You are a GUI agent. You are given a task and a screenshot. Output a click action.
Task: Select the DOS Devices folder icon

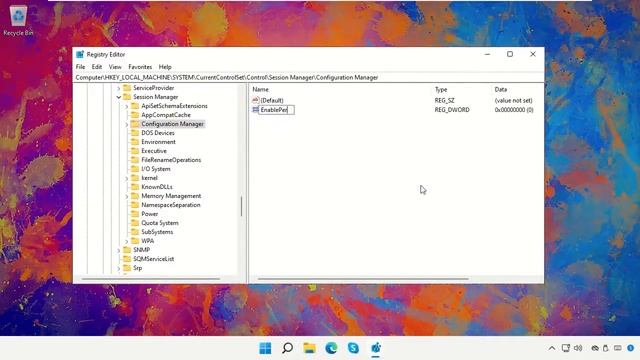pyautogui.click(x=135, y=133)
